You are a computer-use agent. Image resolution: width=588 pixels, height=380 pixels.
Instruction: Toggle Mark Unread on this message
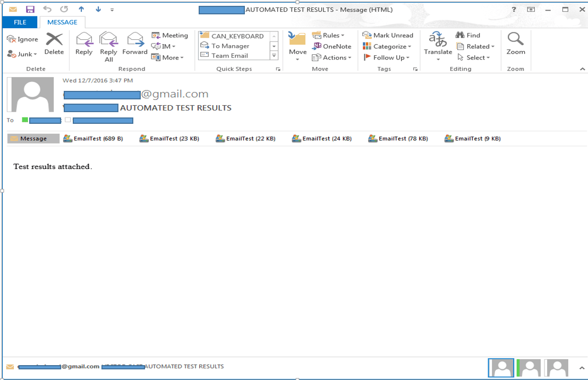[389, 35]
